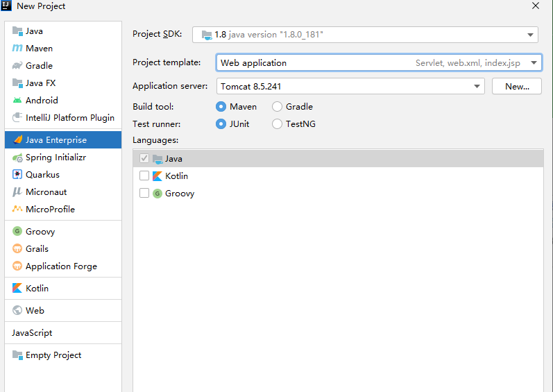
Task: Select the Java project type icon
Action: pos(17,31)
